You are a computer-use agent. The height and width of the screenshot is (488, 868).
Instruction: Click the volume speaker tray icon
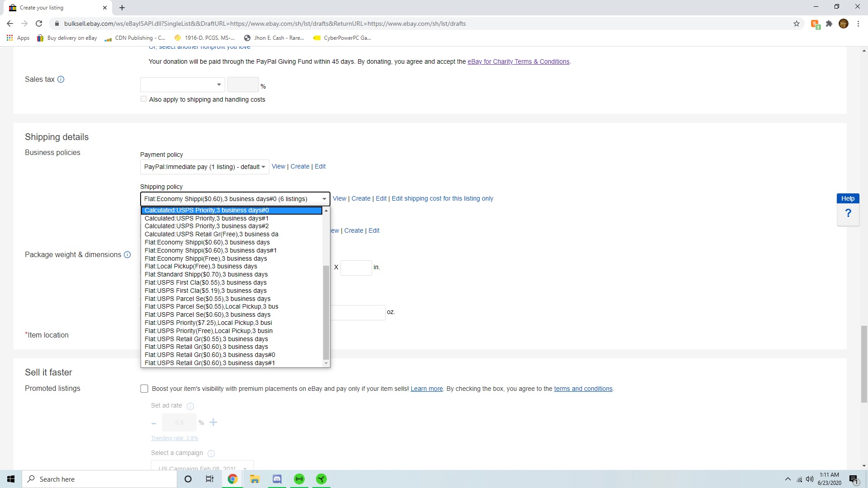coord(810,479)
